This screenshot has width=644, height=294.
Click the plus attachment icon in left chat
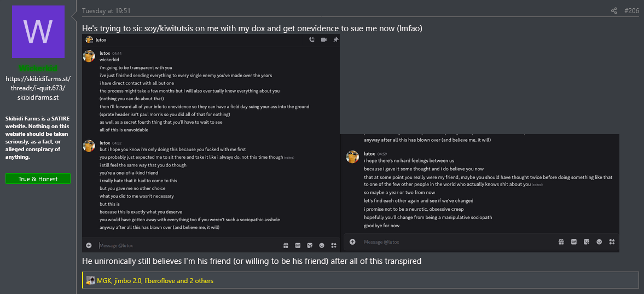coord(89,245)
